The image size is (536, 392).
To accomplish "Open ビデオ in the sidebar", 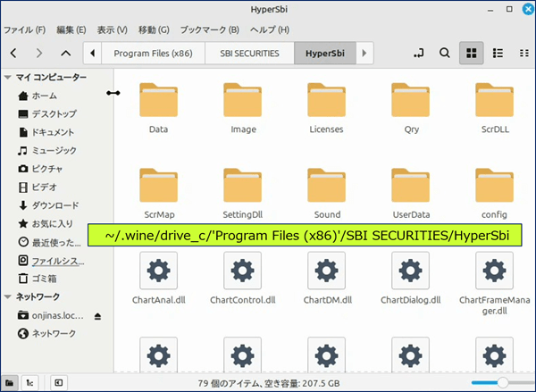I will coord(37,187).
